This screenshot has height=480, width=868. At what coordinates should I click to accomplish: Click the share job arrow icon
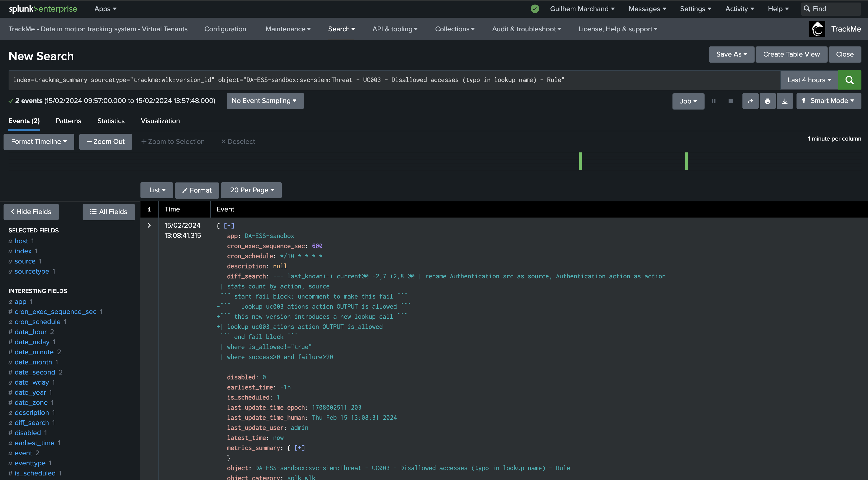(x=750, y=101)
